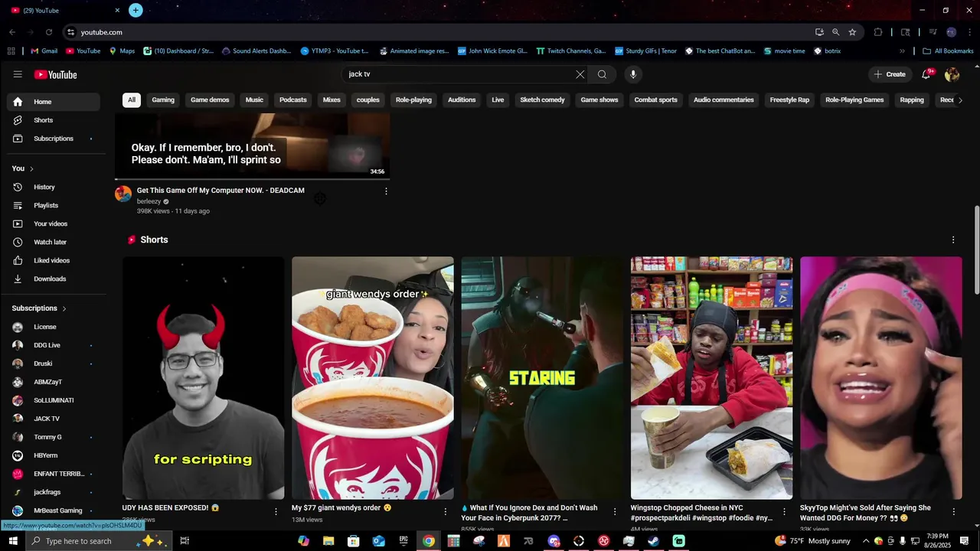
Task: Open Watch later in the sidebar
Action: [54, 242]
